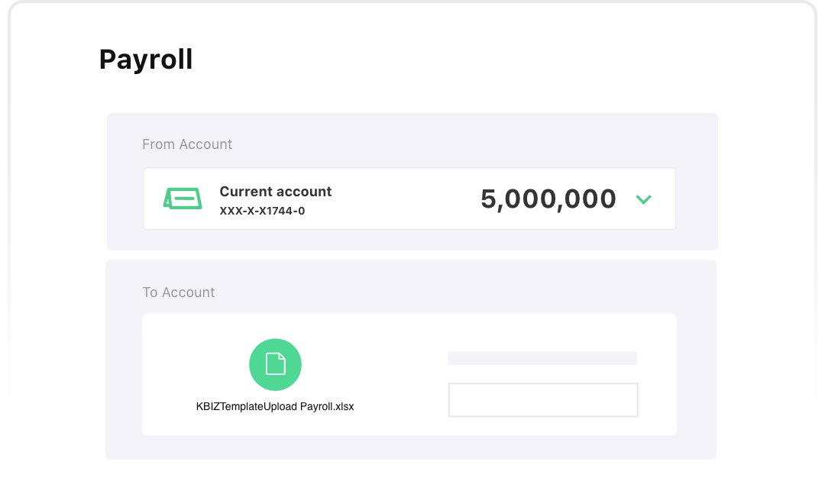Click the word KBIZTemplateUpload in the file name
825x504 pixels.
pos(246,407)
